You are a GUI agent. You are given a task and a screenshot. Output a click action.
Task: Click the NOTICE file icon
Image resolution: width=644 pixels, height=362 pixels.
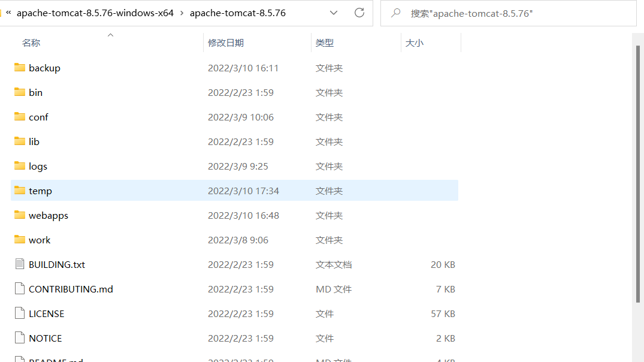click(x=20, y=338)
